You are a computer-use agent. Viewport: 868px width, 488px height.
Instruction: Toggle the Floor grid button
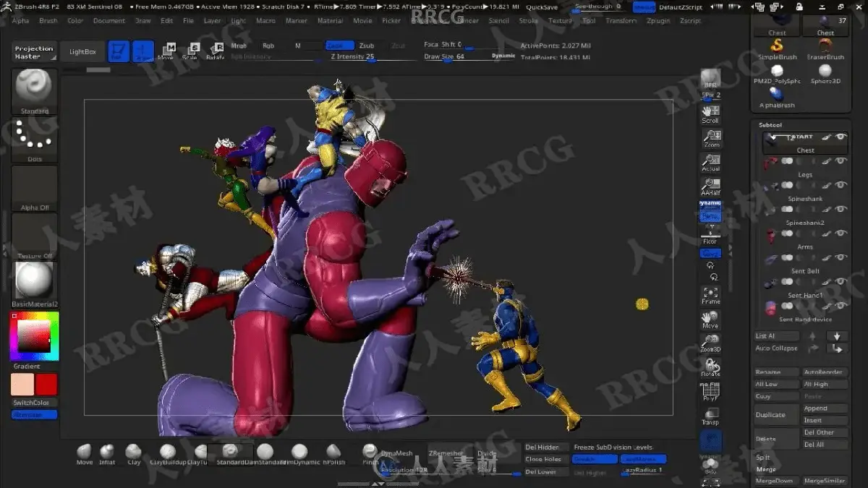coord(710,235)
